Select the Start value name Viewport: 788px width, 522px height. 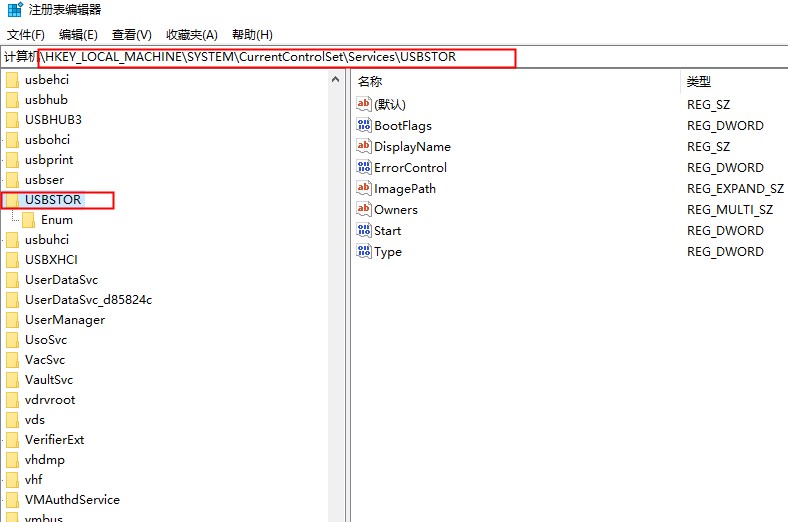tap(387, 231)
